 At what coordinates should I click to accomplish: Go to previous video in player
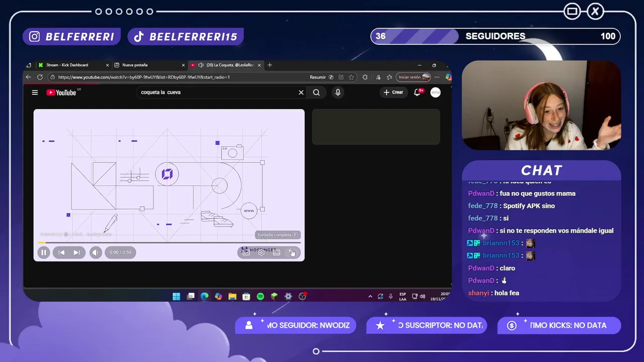click(x=61, y=252)
